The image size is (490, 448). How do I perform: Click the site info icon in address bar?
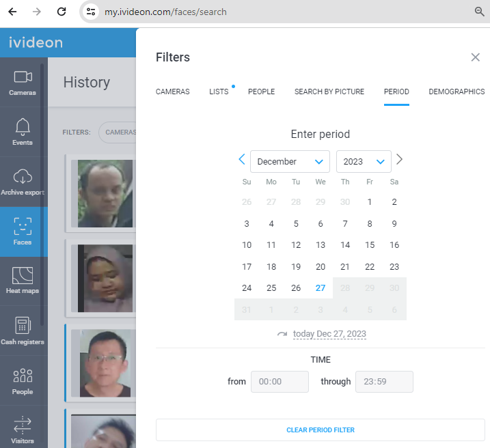click(91, 12)
